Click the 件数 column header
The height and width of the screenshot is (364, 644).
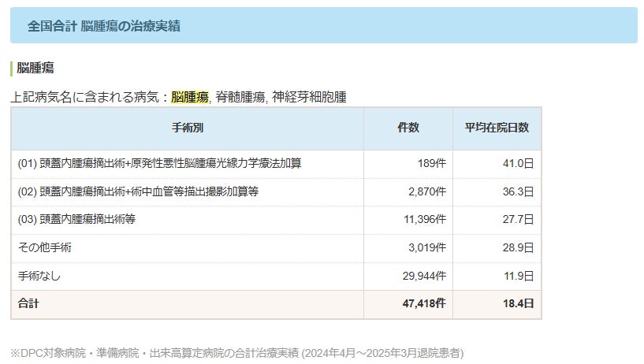(x=408, y=128)
